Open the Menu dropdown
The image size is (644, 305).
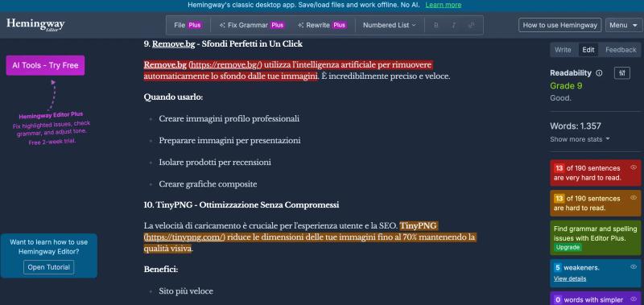pos(623,25)
